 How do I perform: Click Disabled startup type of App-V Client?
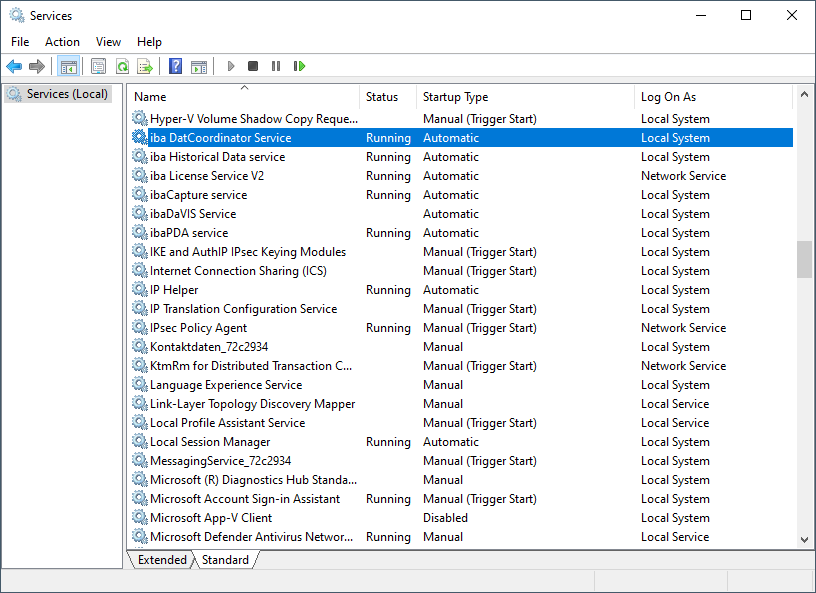445,518
